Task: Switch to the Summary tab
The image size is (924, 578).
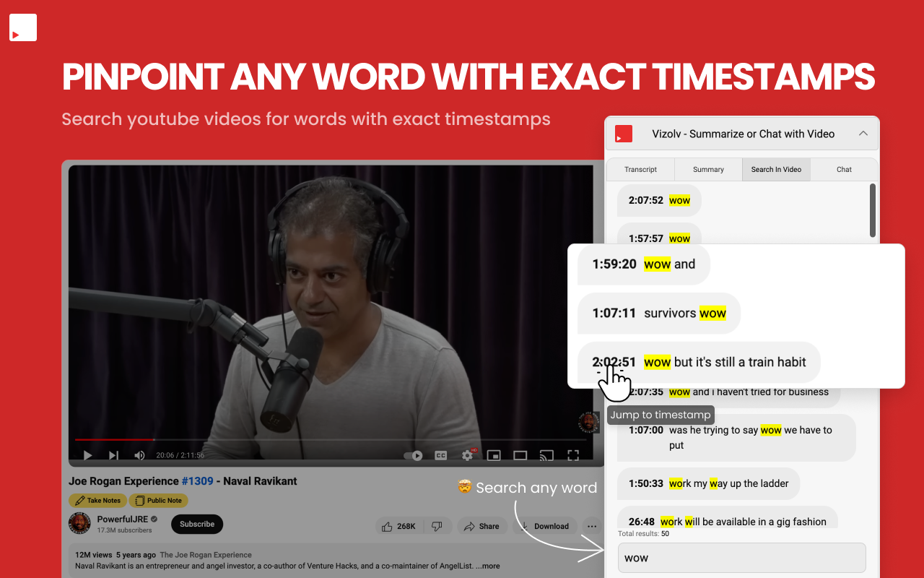Action: point(708,169)
